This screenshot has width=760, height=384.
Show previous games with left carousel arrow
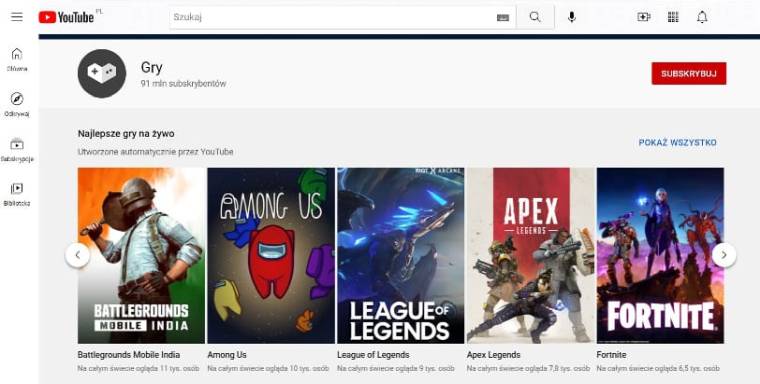pyautogui.click(x=78, y=255)
